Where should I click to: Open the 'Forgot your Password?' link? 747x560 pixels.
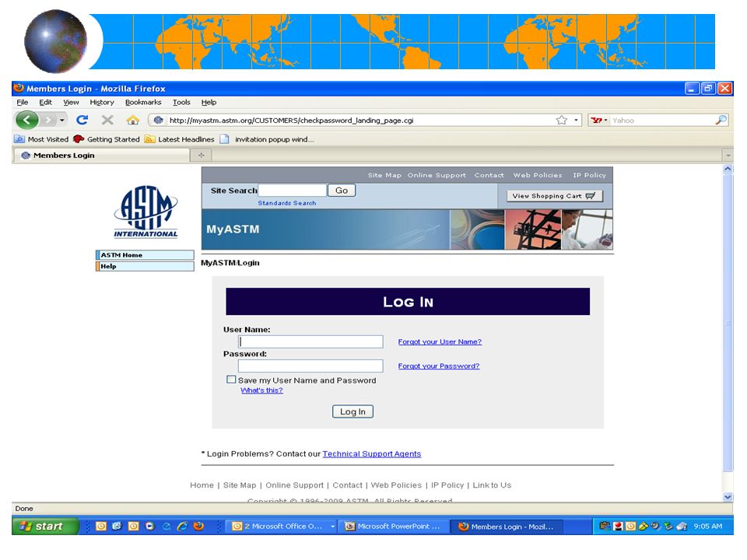[x=439, y=366]
